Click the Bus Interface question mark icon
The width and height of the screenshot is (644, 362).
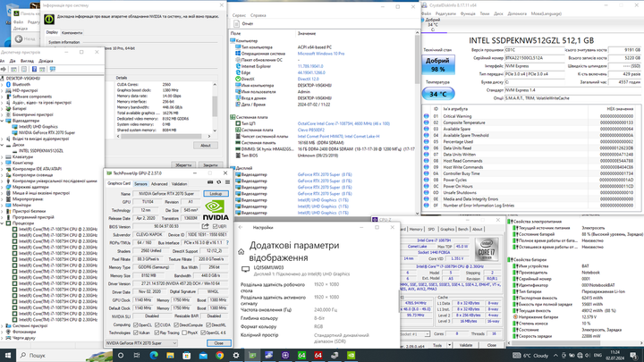(227, 242)
